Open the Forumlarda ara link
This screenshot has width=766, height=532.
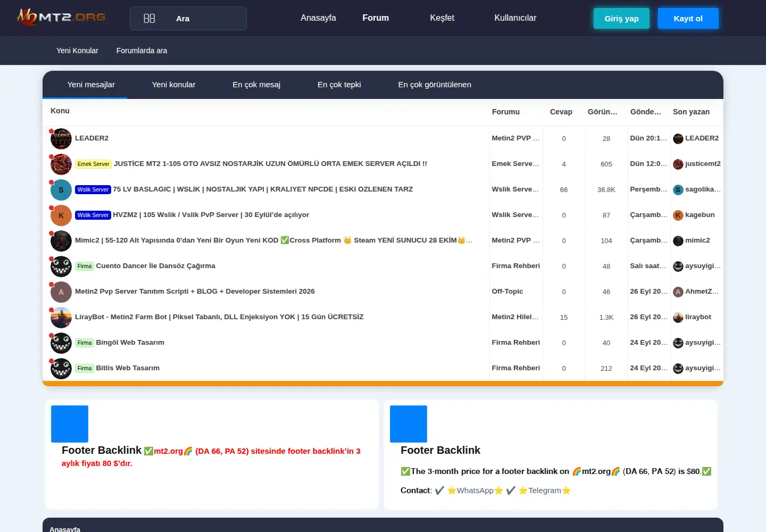[141, 51]
